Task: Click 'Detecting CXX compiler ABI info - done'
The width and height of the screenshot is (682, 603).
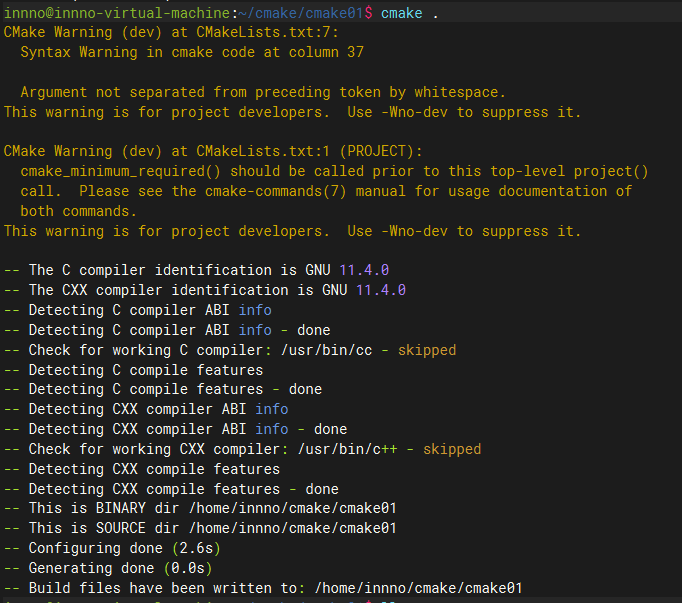Action: click(175, 429)
